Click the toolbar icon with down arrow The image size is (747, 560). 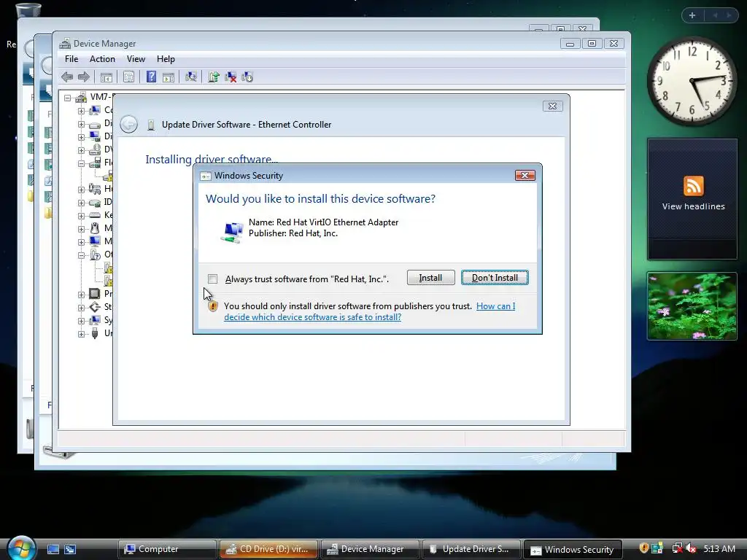(247, 77)
